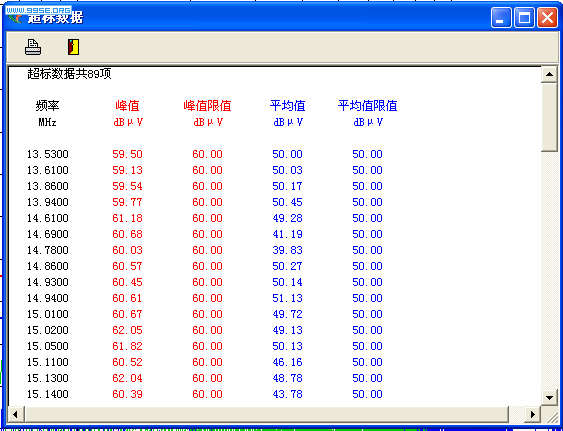Click average value 50.03
The width and height of the screenshot is (563, 431).
[287, 170]
